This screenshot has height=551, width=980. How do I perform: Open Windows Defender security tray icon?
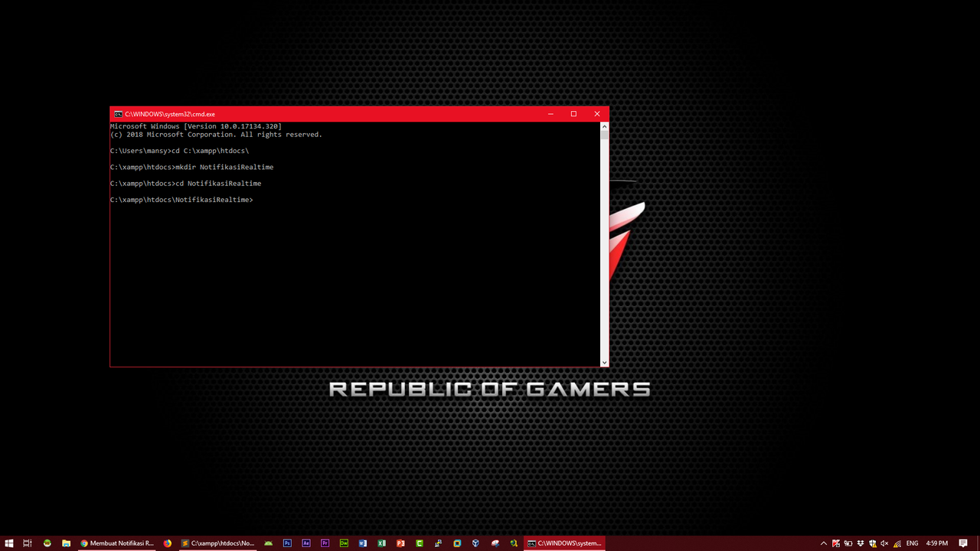pos(873,543)
